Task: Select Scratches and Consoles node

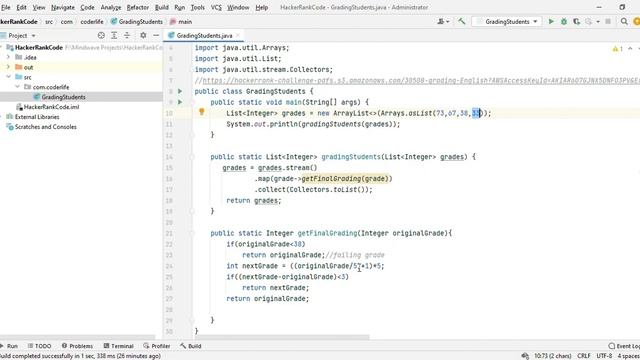Action: (45, 127)
